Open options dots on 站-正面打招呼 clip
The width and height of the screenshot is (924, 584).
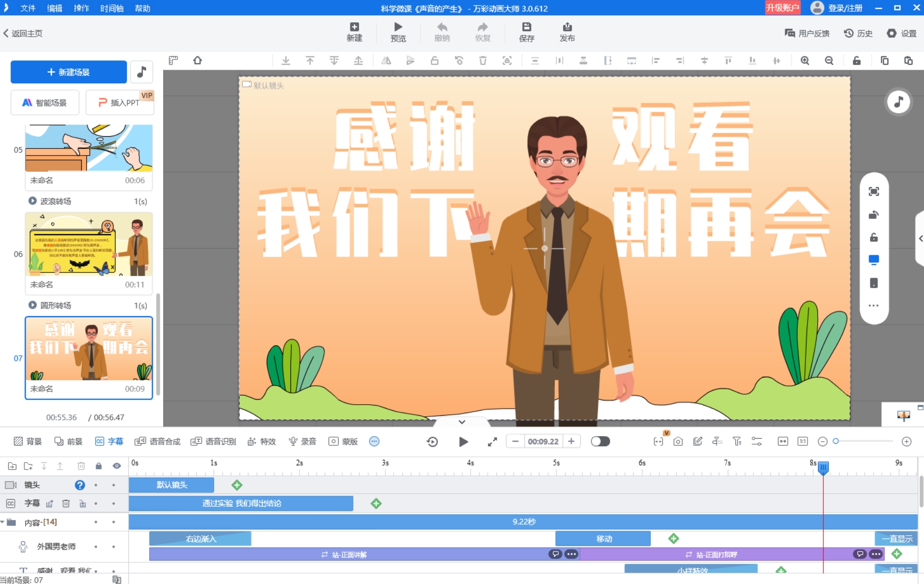pyautogui.click(x=876, y=554)
